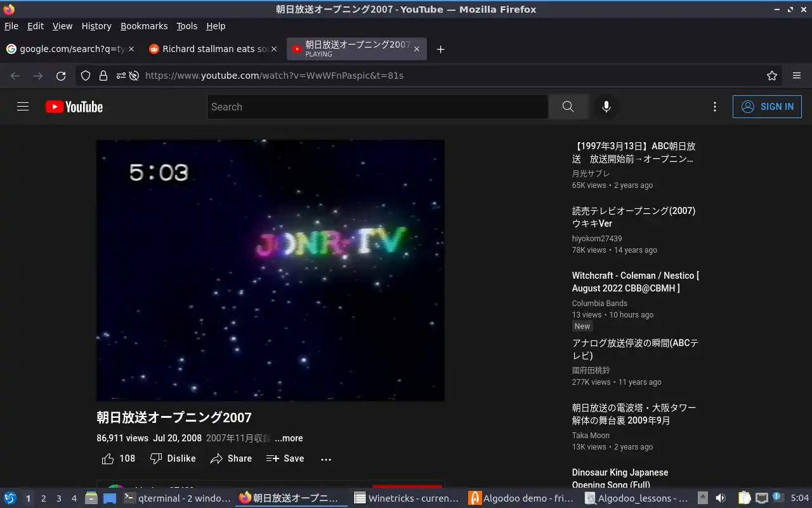Open アナログ放送停波の瞬間 suggested video
The width and height of the screenshot is (812, 508).
click(x=635, y=349)
